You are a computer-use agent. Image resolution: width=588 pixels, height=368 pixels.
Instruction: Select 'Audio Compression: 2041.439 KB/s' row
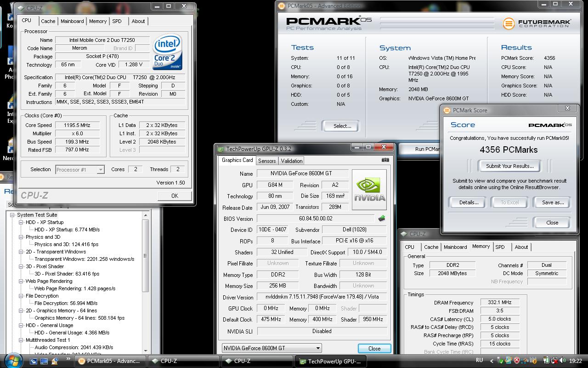tap(74, 347)
